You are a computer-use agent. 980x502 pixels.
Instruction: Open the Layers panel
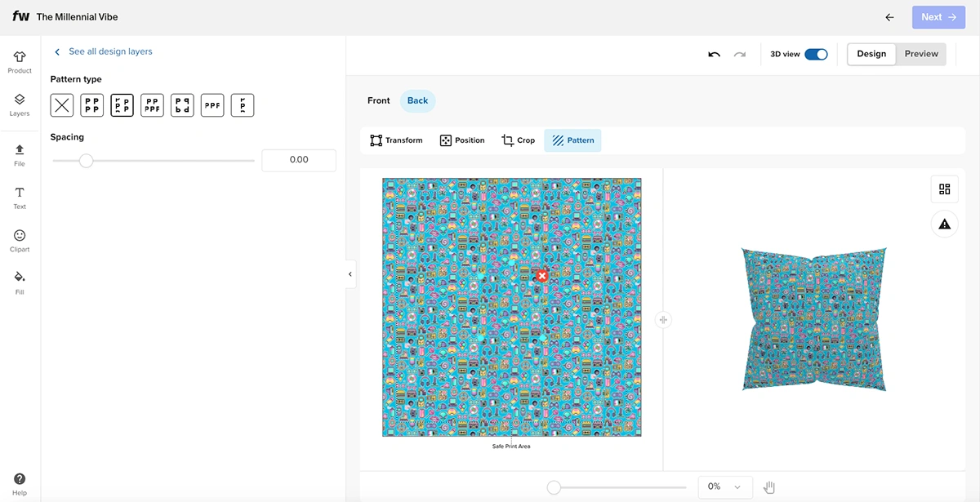coord(20,104)
